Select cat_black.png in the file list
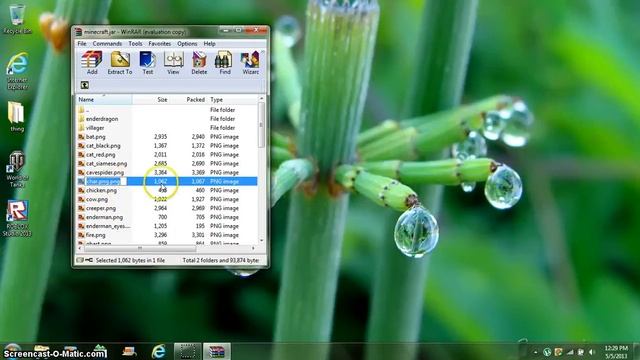 point(167,146)
